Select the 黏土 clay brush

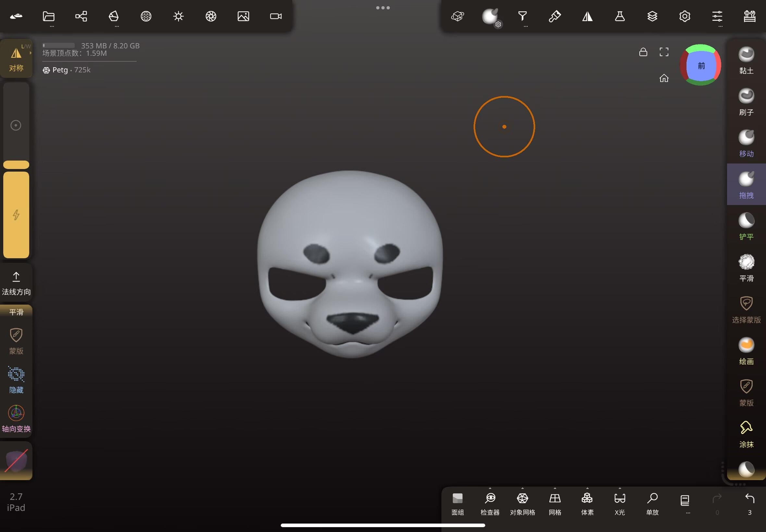746,61
